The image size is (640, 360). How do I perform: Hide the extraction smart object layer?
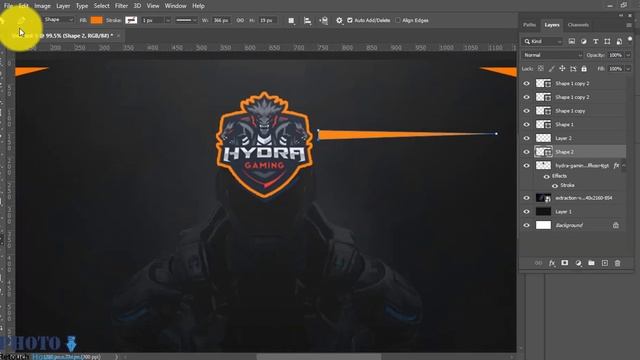pyautogui.click(x=527, y=198)
